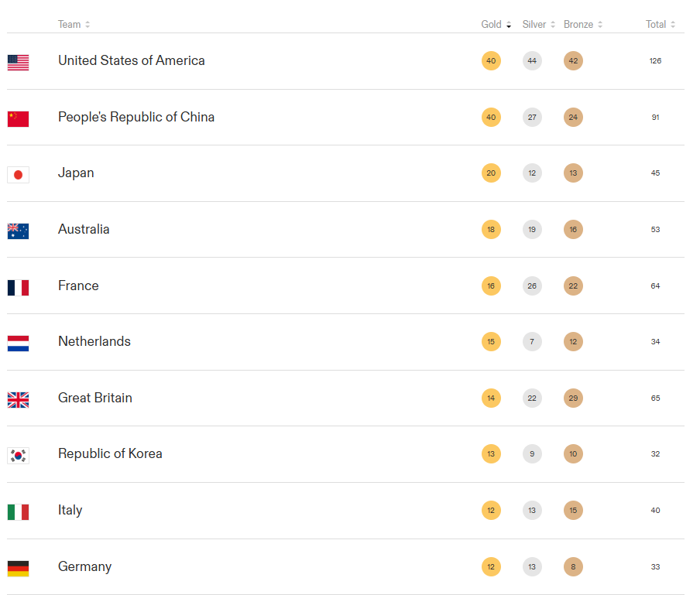Viewport: 700px width, 595px height.
Task: Open the Netherlands team name link
Action: coord(94,341)
